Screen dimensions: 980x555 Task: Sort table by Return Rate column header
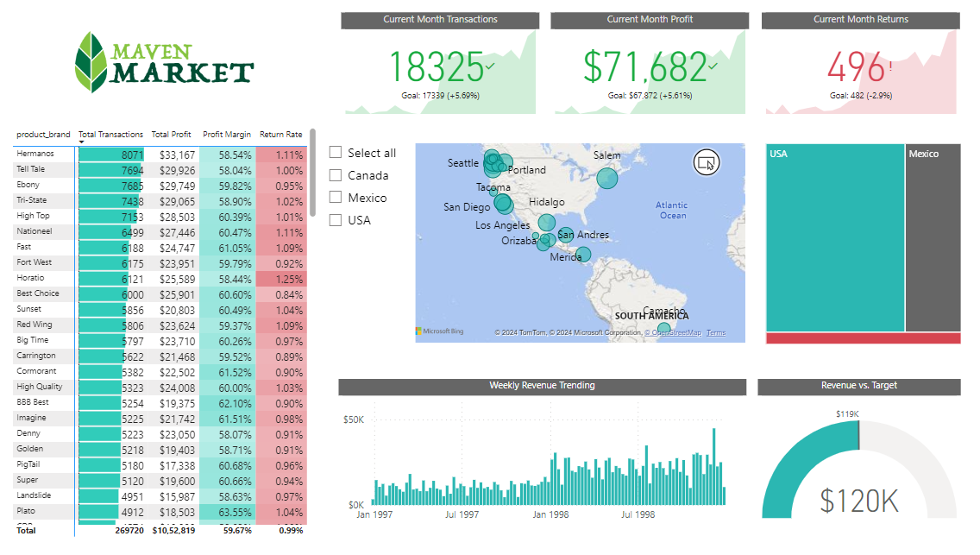[x=280, y=135]
